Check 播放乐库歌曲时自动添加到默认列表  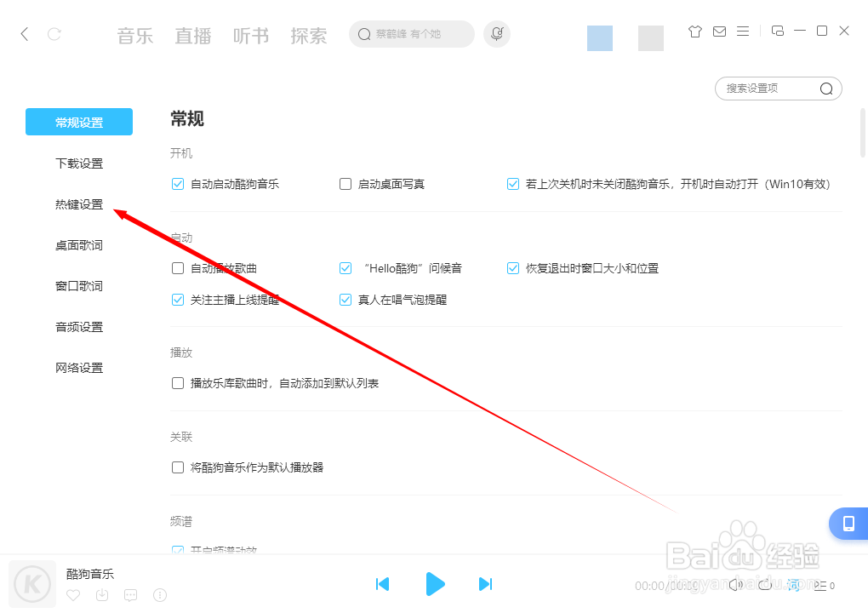178,383
